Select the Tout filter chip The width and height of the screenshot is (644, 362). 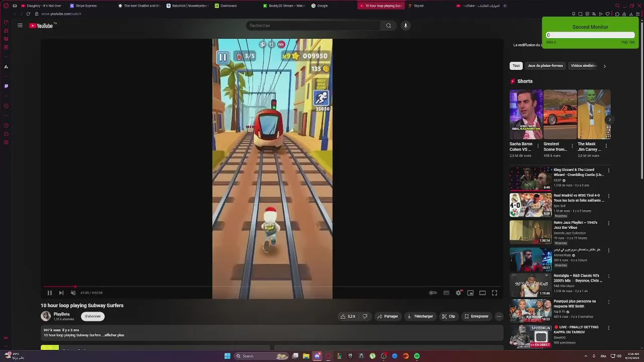(516, 66)
